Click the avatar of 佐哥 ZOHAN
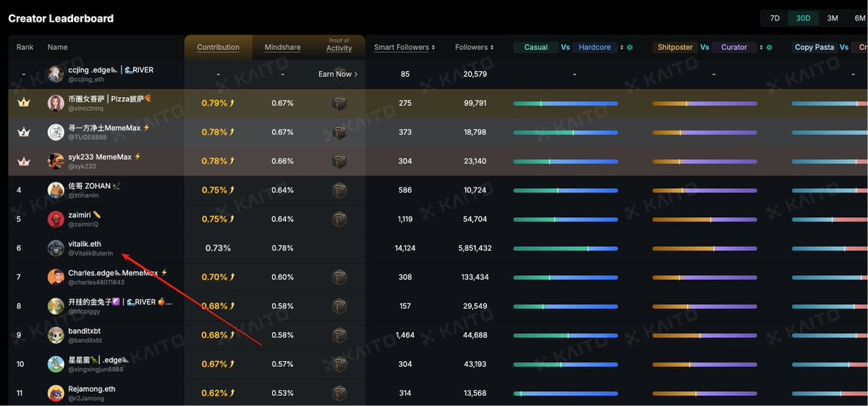Viewport: 868px width, 406px height. (x=56, y=190)
